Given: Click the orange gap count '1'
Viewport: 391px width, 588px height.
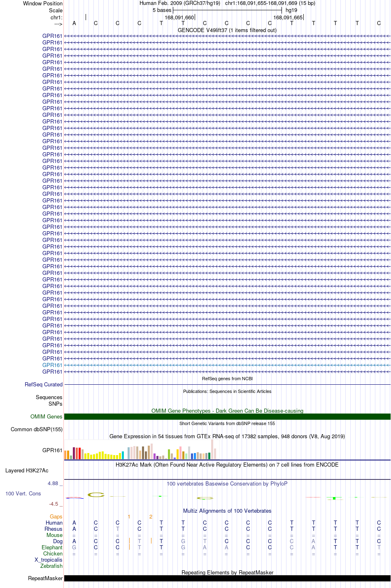Looking at the screenshot, I should (129, 516).
